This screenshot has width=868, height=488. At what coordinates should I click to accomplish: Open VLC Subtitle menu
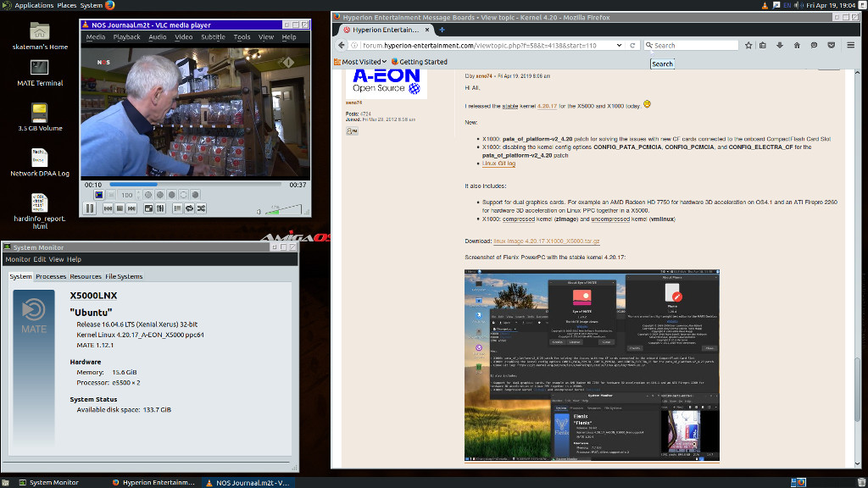[213, 37]
